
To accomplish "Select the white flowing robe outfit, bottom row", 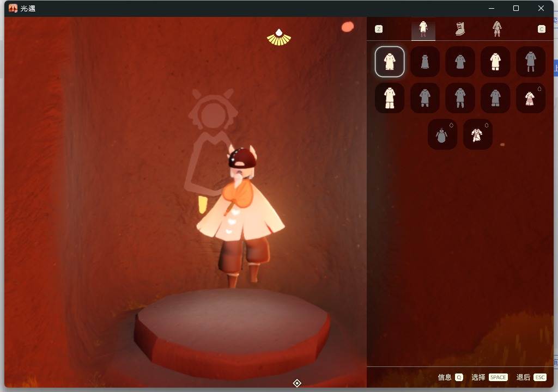I will coord(477,134).
